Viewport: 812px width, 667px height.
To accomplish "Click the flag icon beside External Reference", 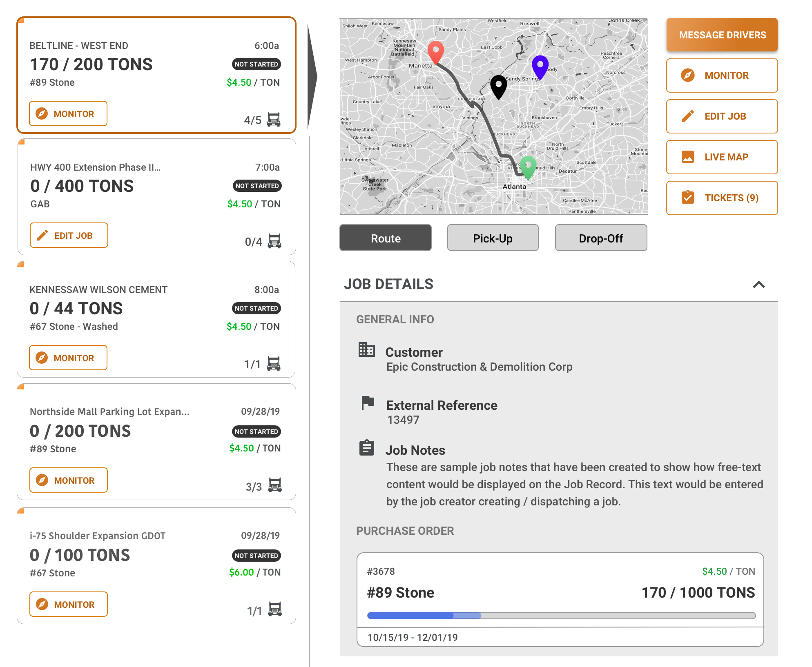I will [x=366, y=403].
